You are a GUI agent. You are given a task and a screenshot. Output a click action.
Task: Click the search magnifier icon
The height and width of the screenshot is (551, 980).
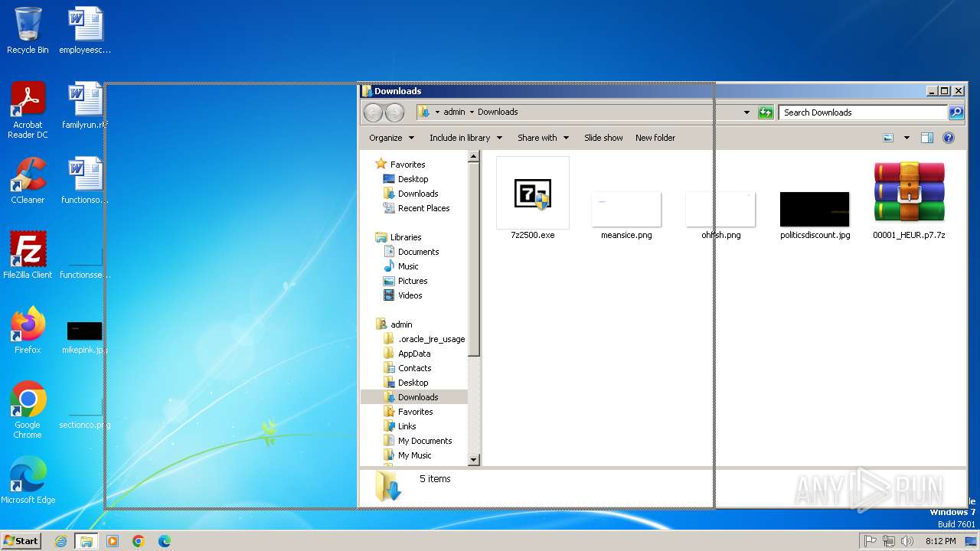[956, 112]
